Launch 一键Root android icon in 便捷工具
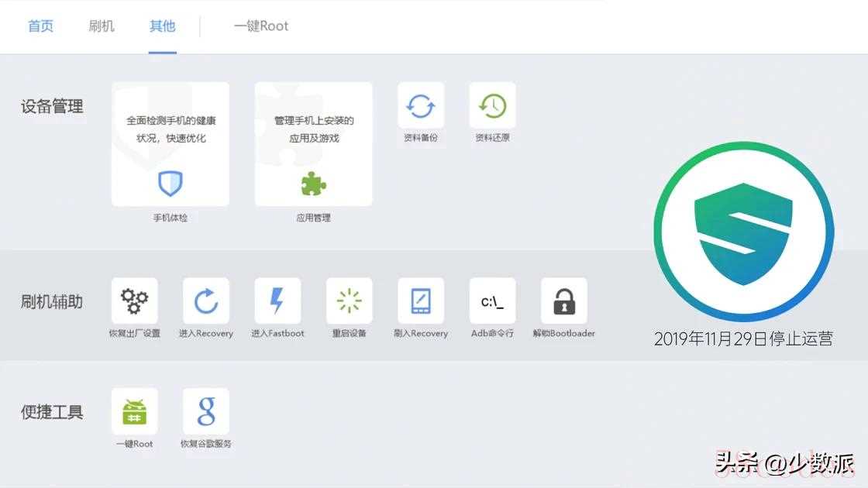868x488 pixels. point(134,411)
